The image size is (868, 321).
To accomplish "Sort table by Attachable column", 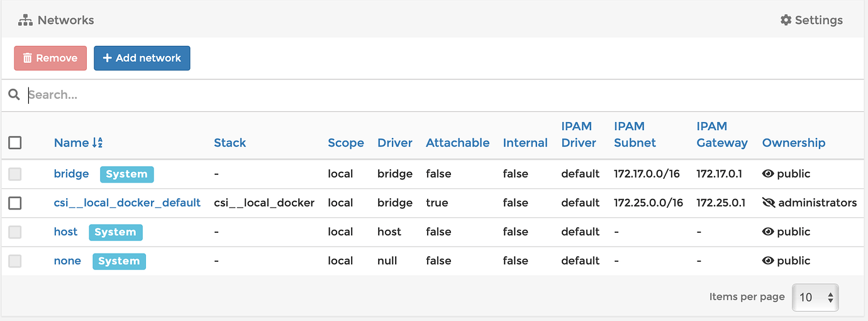I will tap(457, 143).
